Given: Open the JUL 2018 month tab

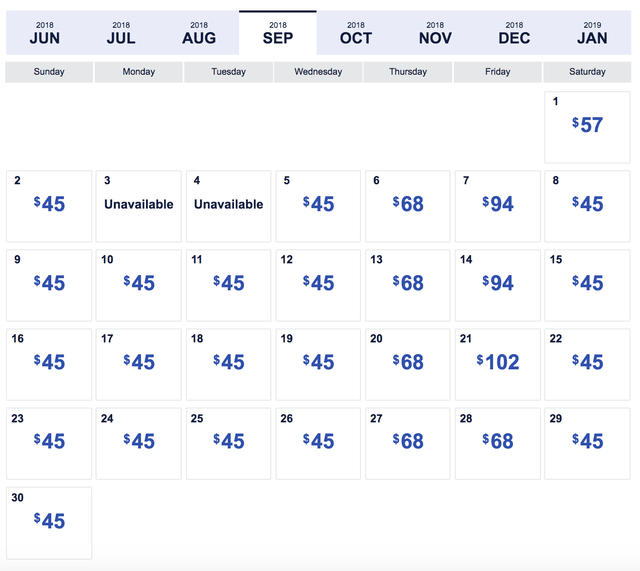Looking at the screenshot, I should coord(121,33).
